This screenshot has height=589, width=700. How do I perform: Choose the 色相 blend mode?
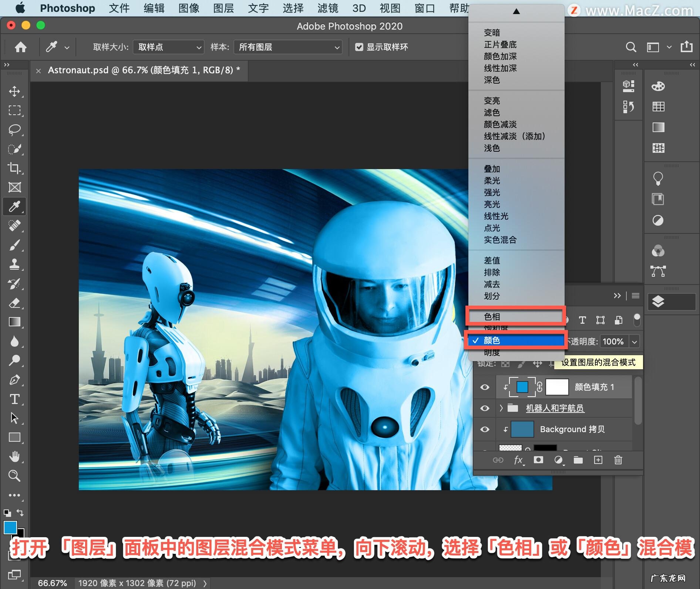tap(492, 317)
